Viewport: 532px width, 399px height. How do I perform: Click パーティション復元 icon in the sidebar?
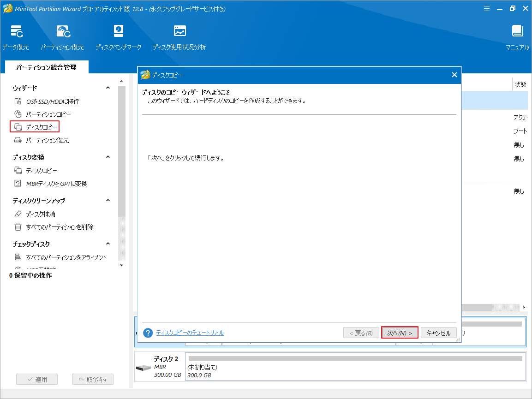click(18, 140)
